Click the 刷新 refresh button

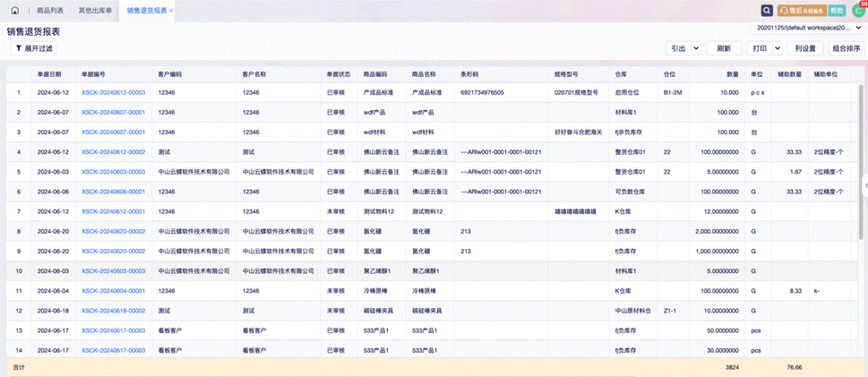point(724,48)
